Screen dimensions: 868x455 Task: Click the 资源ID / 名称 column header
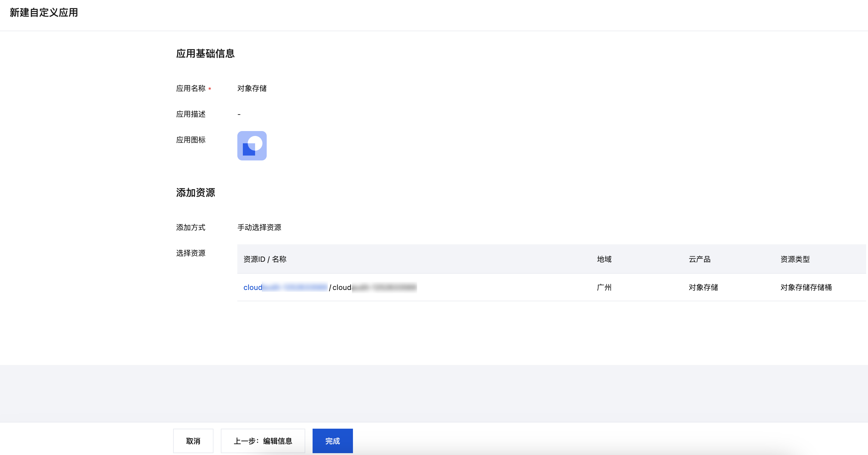click(x=265, y=259)
